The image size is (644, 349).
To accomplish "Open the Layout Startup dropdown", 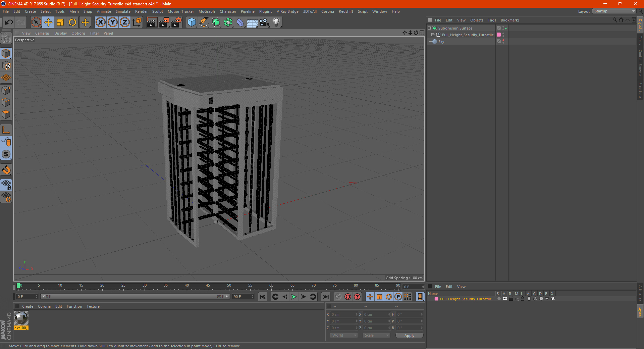I will [614, 11].
